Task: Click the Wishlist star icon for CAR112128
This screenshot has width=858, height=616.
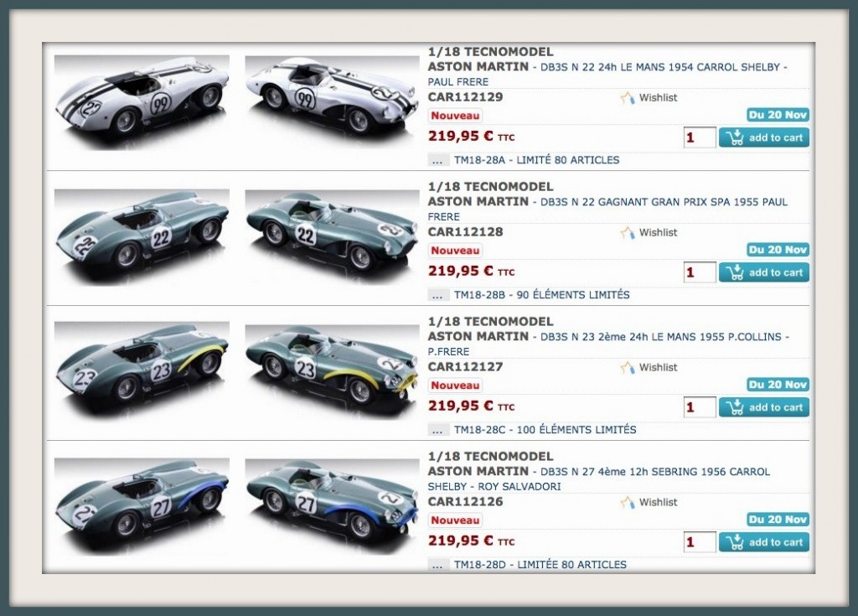Action: [x=627, y=233]
